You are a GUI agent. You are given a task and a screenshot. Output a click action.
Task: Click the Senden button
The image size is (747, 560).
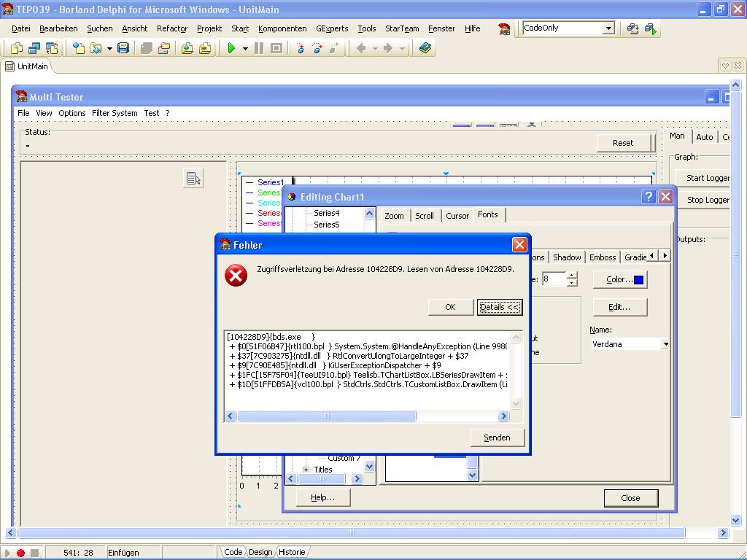click(x=497, y=437)
